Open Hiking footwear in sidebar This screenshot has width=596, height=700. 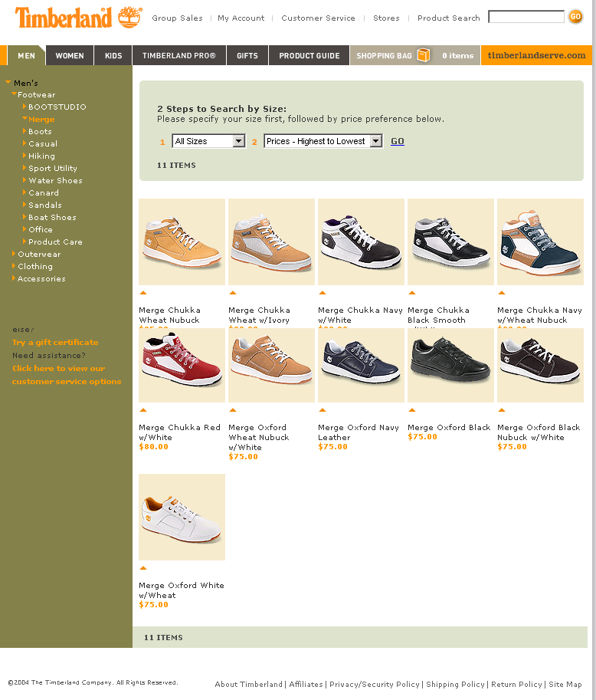tap(41, 156)
